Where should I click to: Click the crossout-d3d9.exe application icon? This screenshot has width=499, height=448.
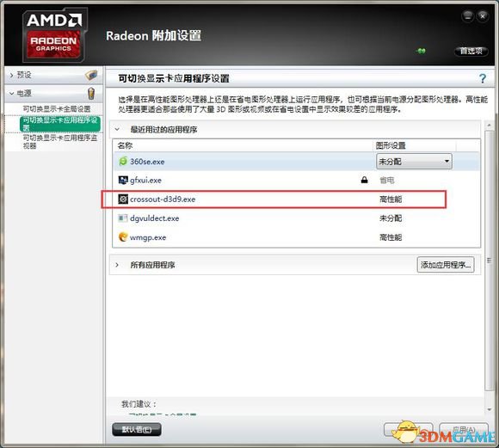pos(123,199)
